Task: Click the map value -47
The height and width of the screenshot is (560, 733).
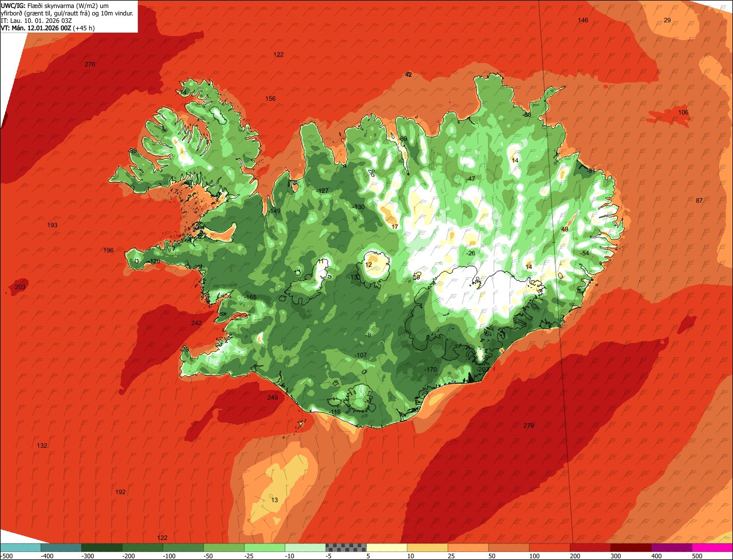Action: click(x=470, y=179)
